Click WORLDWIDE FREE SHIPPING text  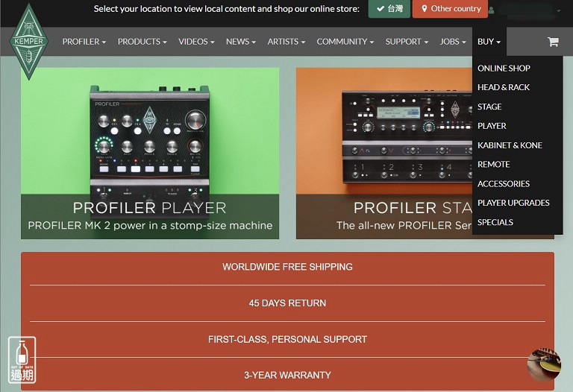click(287, 267)
